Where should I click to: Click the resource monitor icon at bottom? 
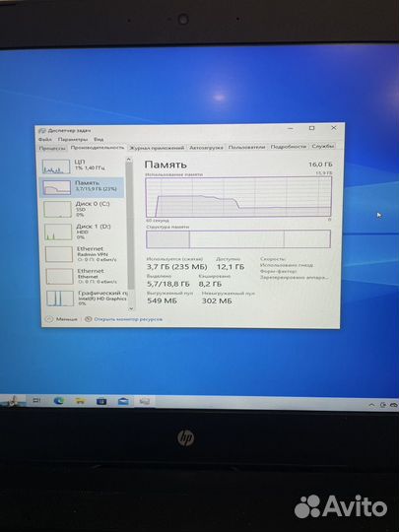pyautogui.click(x=89, y=319)
